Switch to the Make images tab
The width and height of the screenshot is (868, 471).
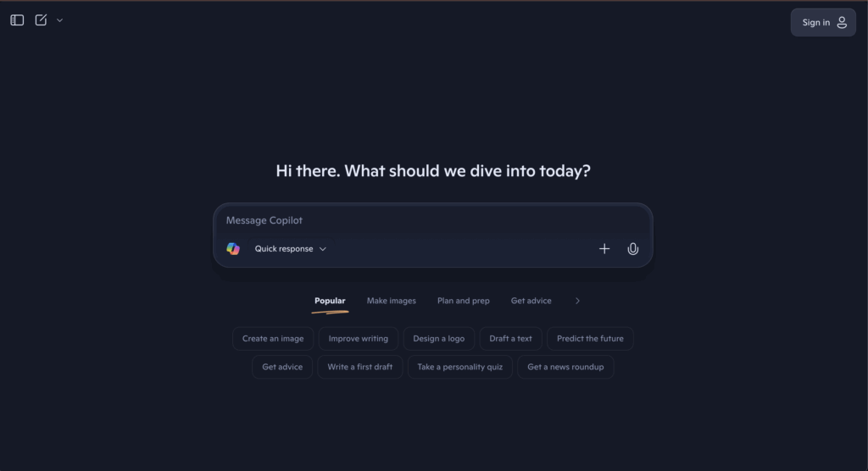391,301
